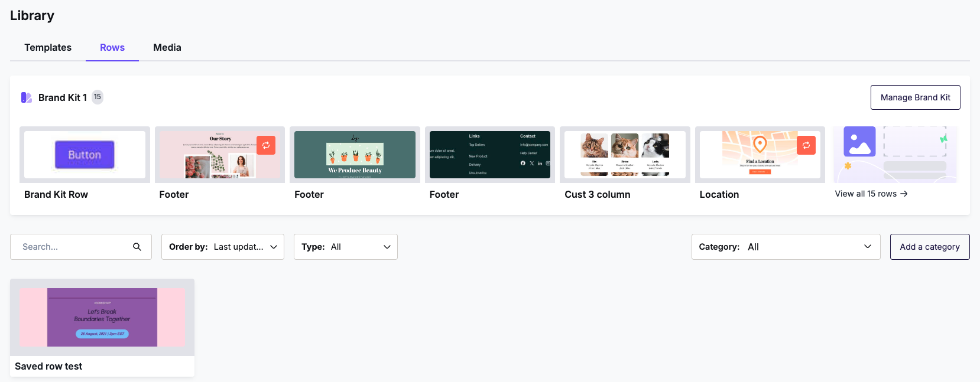Open the Category dropdown
The height and width of the screenshot is (382, 980).
[786, 247]
